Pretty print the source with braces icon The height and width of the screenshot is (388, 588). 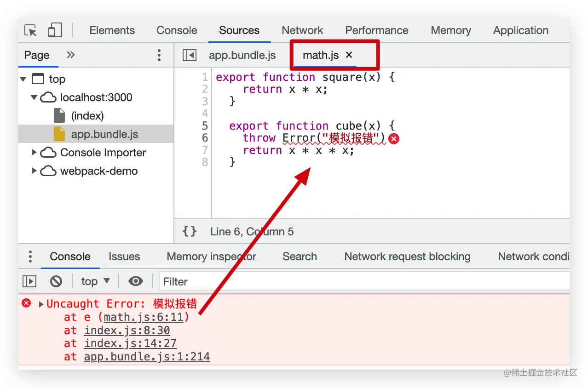(x=190, y=231)
